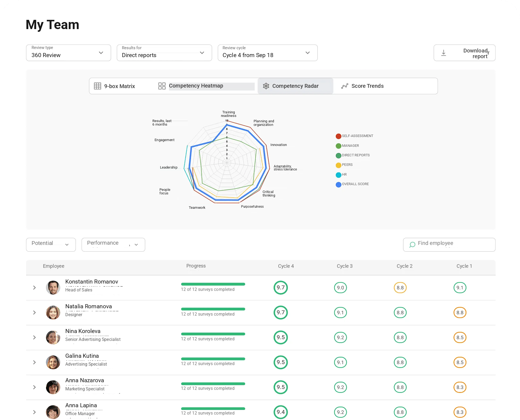Image resolution: width=520 pixels, height=420 pixels.
Task: Toggle the Manager legend series
Action: coord(347,146)
